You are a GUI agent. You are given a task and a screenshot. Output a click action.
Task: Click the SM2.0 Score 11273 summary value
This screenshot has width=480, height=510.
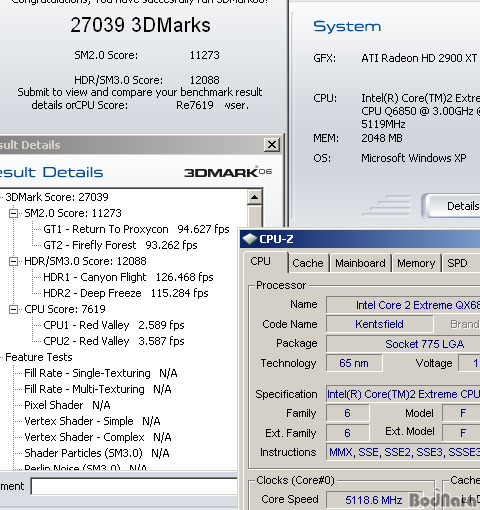pyautogui.click(x=204, y=55)
